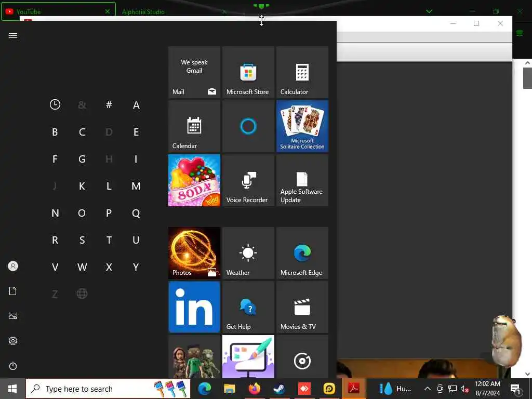Open the Groove Music disc tile

302,357
